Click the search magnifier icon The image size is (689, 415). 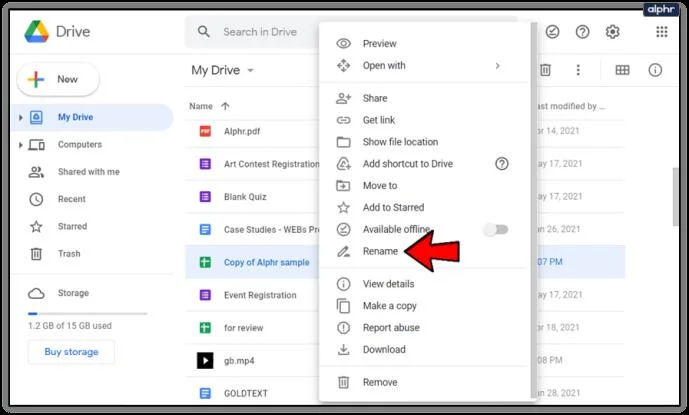tap(203, 32)
